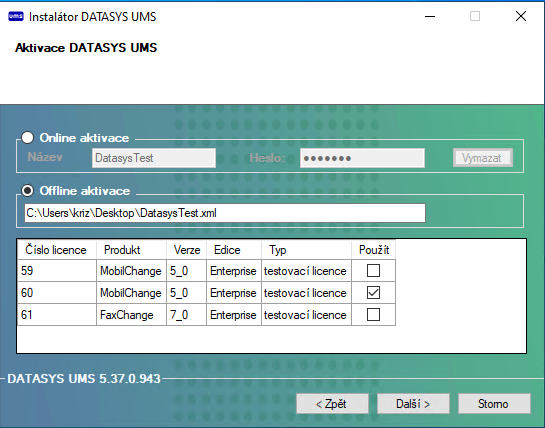Select licence number 59 cell

point(57,270)
